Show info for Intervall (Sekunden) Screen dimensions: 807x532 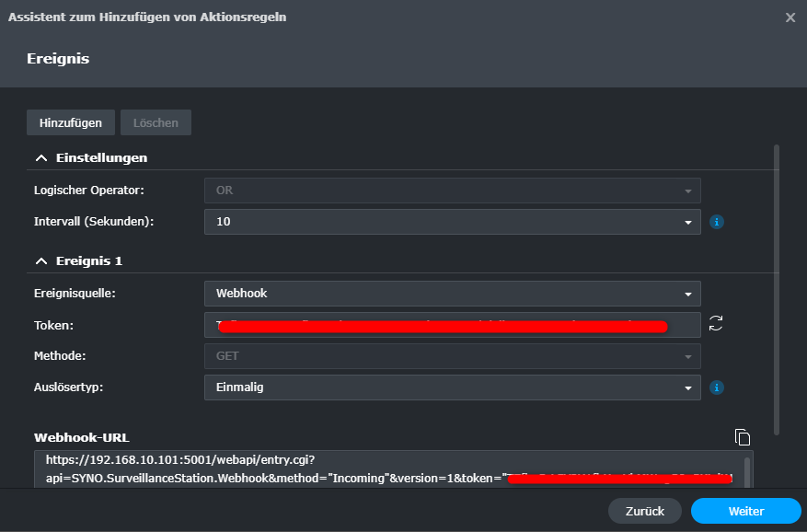(717, 222)
